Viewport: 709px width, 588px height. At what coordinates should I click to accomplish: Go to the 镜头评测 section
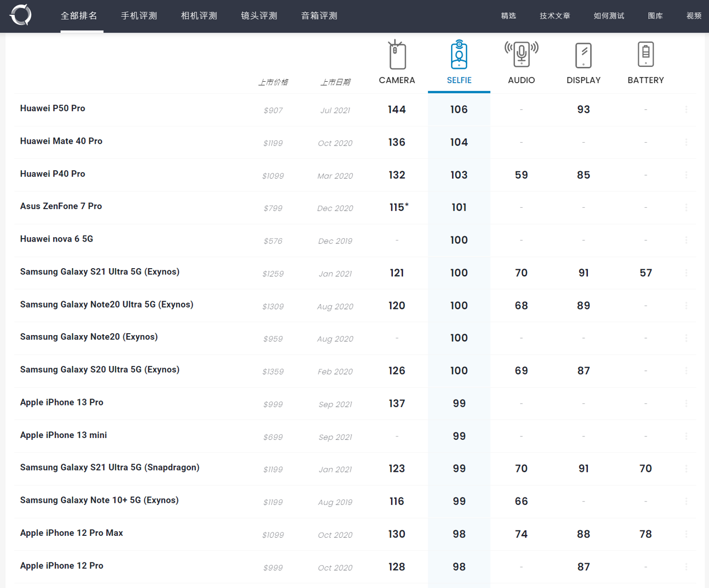tap(259, 16)
